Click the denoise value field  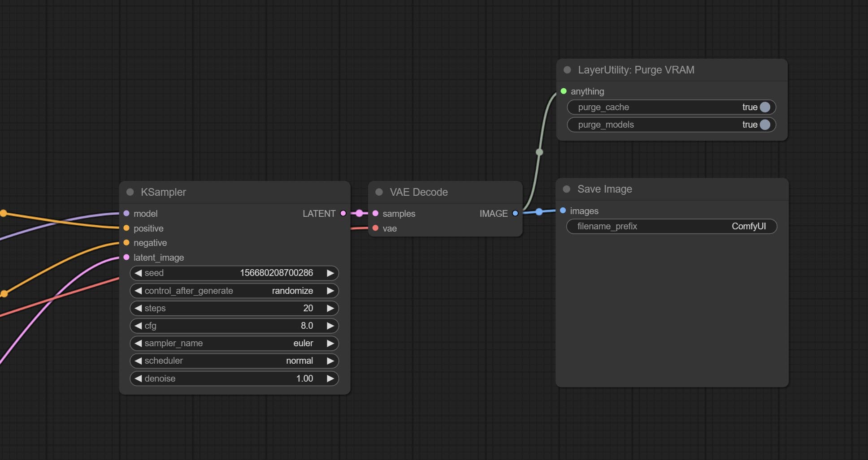[234, 378]
